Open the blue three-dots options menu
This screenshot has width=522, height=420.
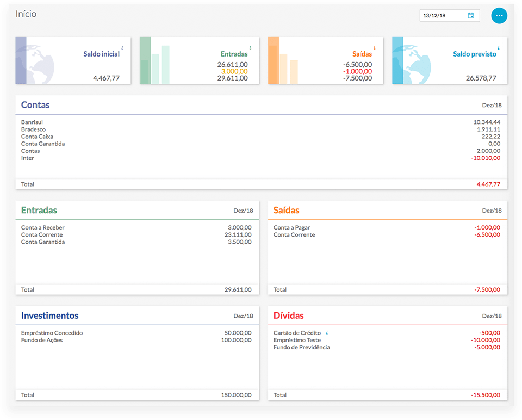pyautogui.click(x=499, y=15)
